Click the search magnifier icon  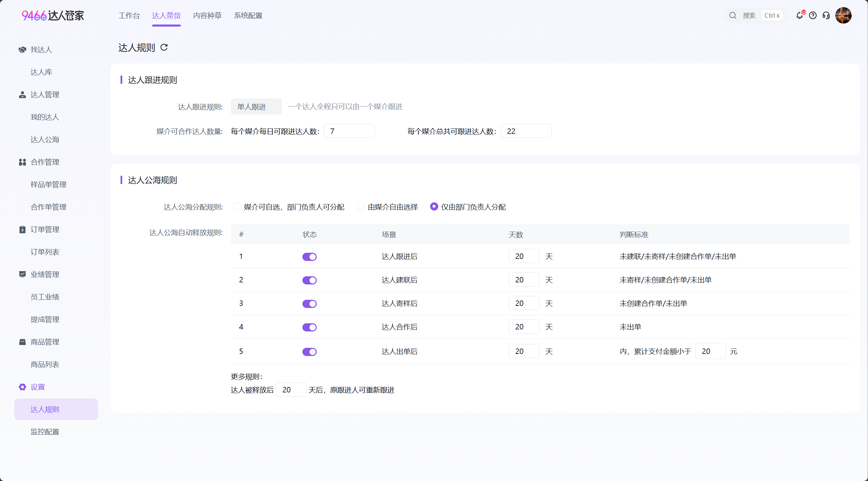pyautogui.click(x=733, y=15)
